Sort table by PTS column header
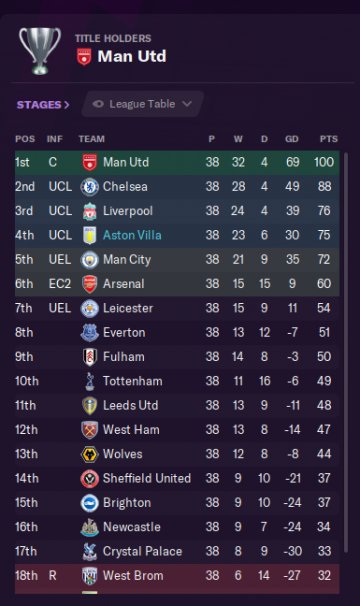This screenshot has width=360, height=606. coord(329,139)
